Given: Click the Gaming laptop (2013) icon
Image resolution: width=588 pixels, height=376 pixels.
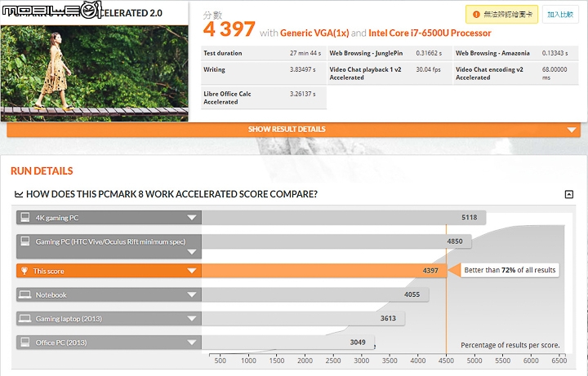Looking at the screenshot, I should click(x=25, y=318).
